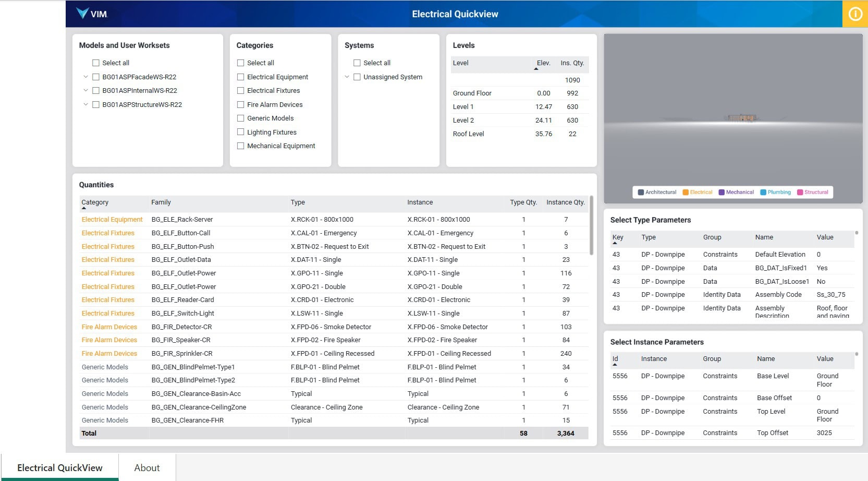Viewport: 868px width, 481px height.
Task: Toggle Mechanical legend swatch in the 3D view
Action: click(722, 192)
